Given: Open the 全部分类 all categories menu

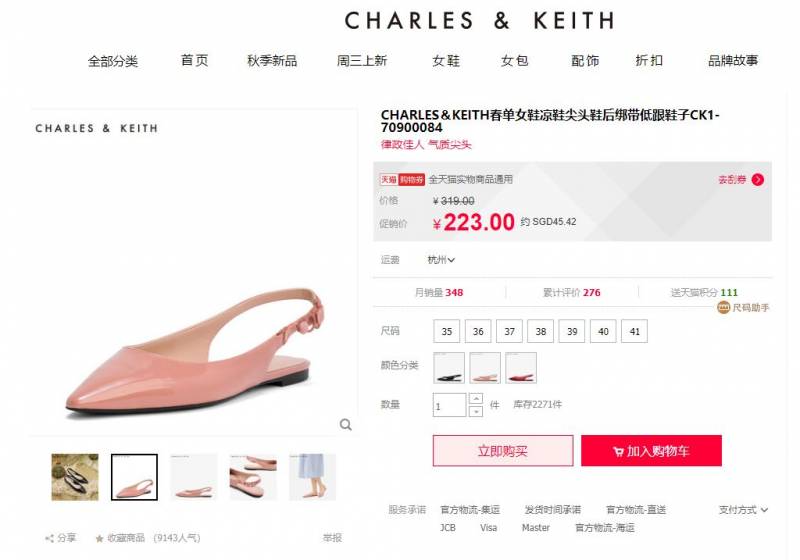Looking at the screenshot, I should 113,61.
